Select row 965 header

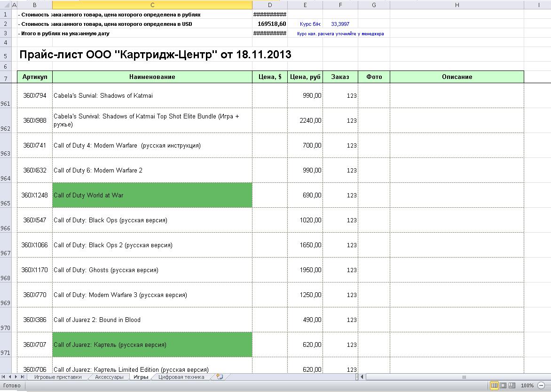click(x=5, y=195)
